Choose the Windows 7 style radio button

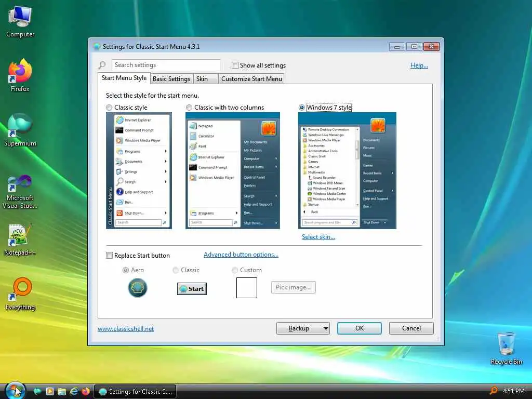(302, 108)
